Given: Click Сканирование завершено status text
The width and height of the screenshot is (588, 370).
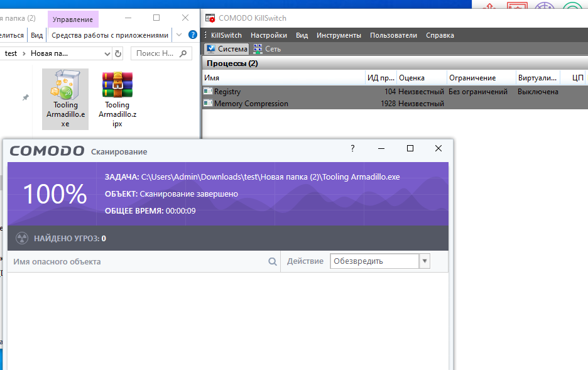Looking at the screenshot, I should [188, 194].
